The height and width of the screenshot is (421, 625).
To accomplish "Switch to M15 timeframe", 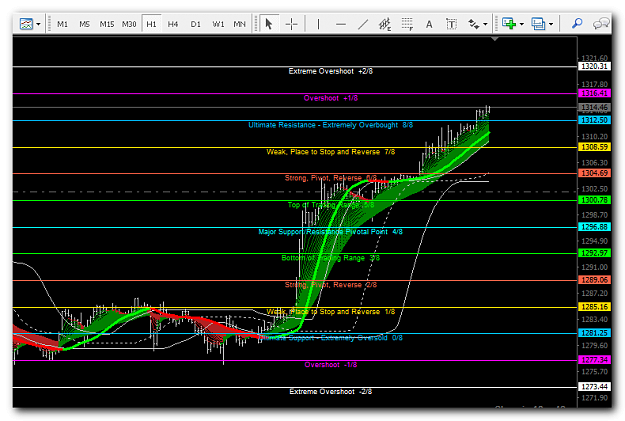I will click(107, 24).
